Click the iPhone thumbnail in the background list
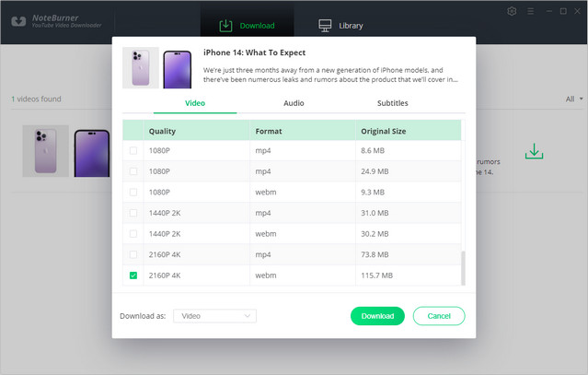588x375 pixels. [x=66, y=151]
